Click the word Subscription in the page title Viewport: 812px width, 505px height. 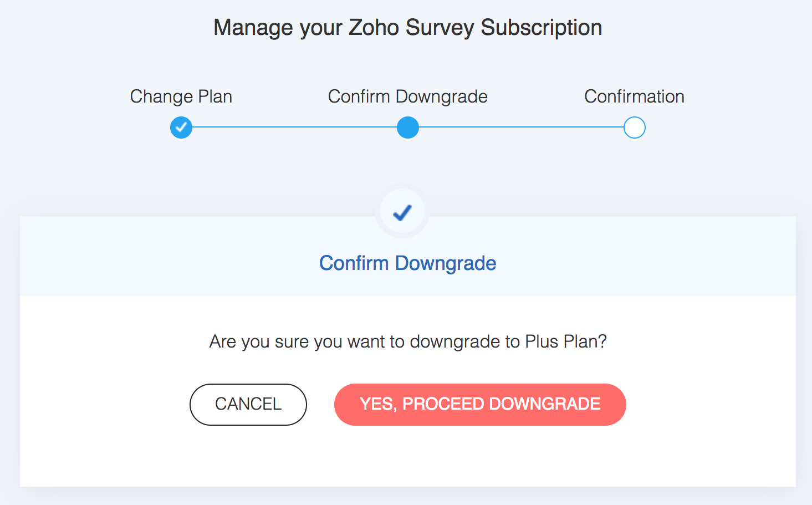pos(541,28)
